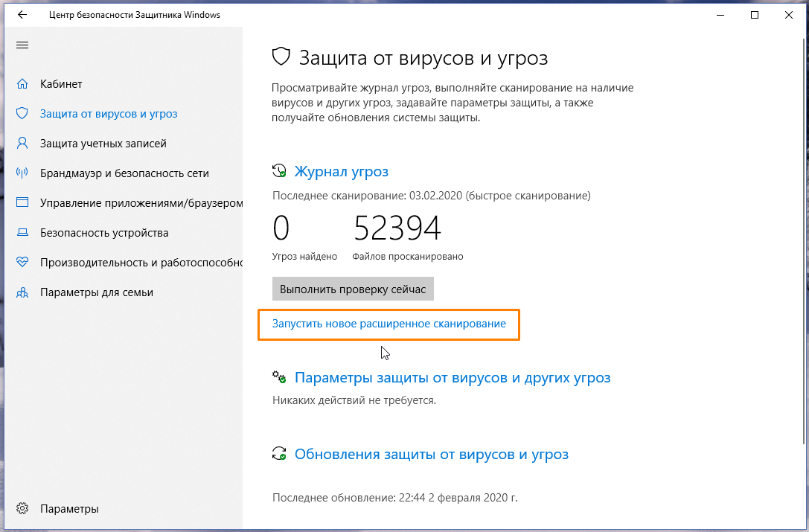Click the back arrow in the title bar

click(x=20, y=14)
